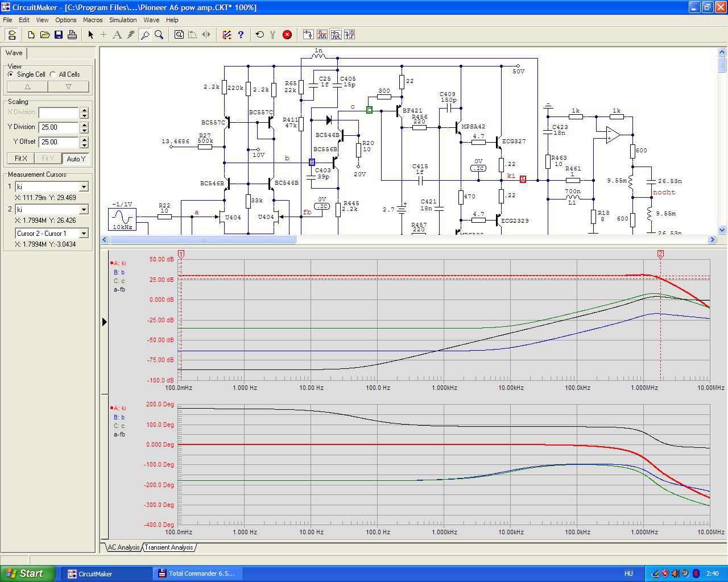728x582 pixels.
Task: Expand the Cursor 2 - Cursor 1 dropdown
Action: [x=84, y=234]
